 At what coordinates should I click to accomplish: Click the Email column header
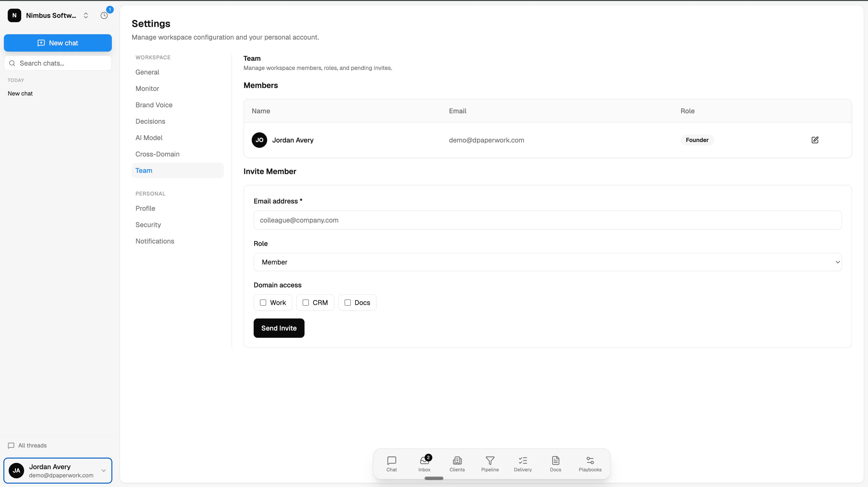[457, 111]
